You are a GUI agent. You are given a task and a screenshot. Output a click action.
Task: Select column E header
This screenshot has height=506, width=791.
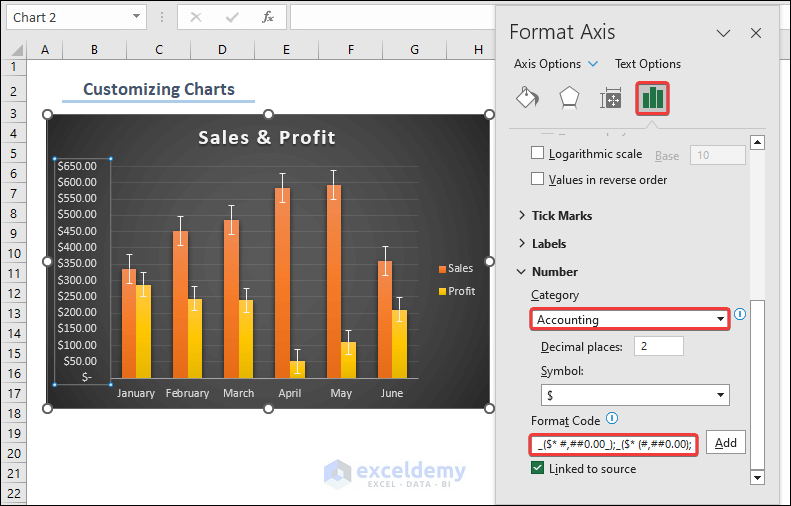[286, 49]
